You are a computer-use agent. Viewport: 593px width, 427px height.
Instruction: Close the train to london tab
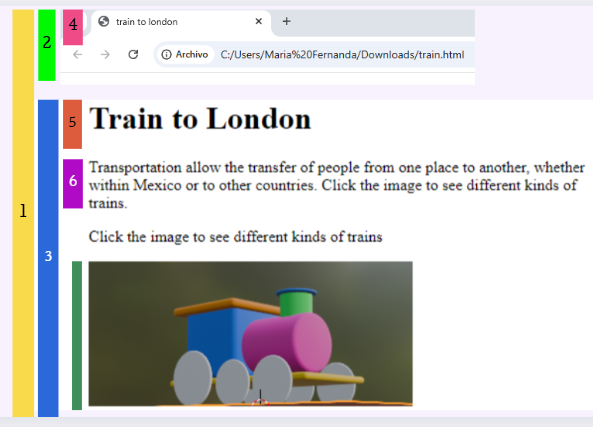click(x=259, y=21)
